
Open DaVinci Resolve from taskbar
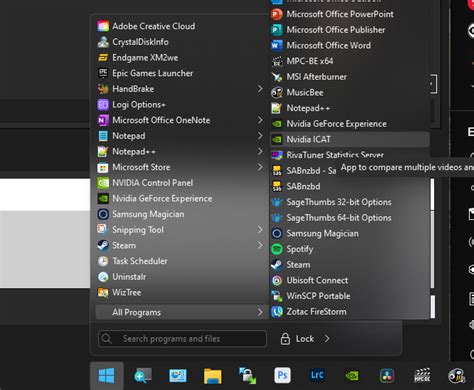[387, 376]
